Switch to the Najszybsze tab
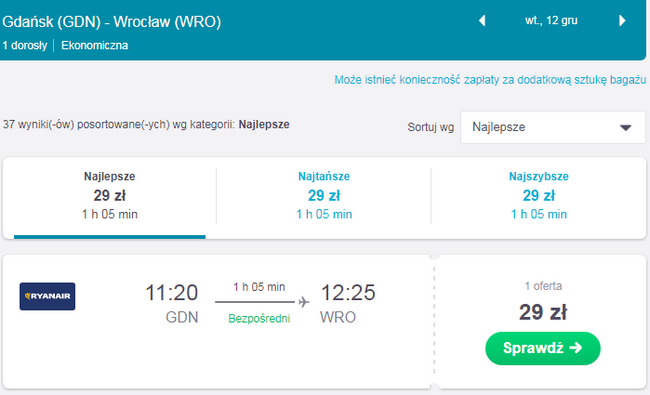This screenshot has width=650, height=395. click(x=538, y=196)
